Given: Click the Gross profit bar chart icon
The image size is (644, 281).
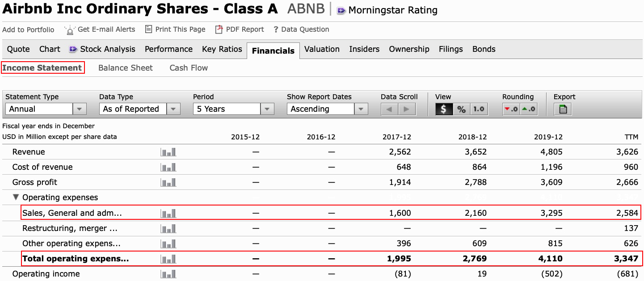Looking at the screenshot, I should [x=168, y=183].
